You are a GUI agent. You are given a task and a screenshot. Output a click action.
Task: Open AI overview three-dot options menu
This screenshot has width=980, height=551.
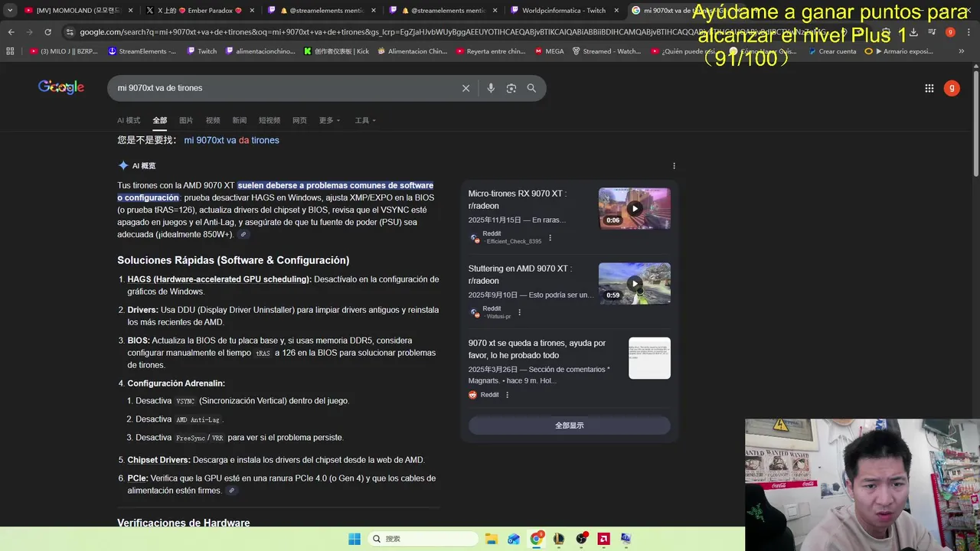pos(674,165)
